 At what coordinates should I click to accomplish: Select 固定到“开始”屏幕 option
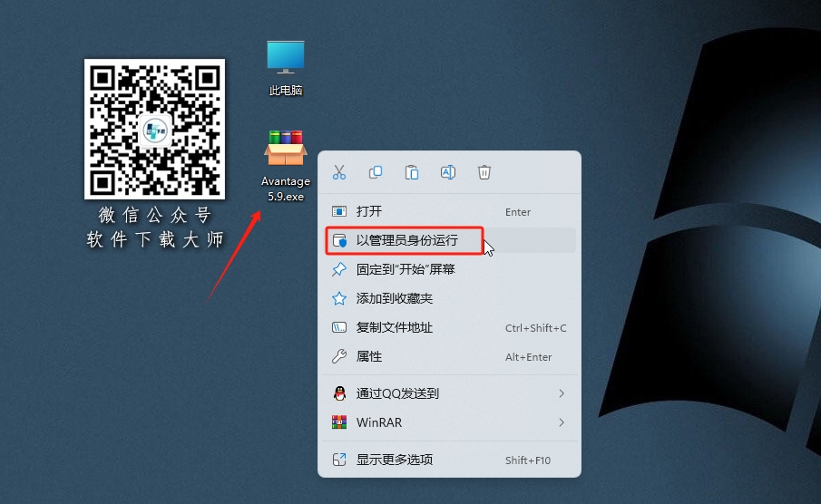pos(449,269)
